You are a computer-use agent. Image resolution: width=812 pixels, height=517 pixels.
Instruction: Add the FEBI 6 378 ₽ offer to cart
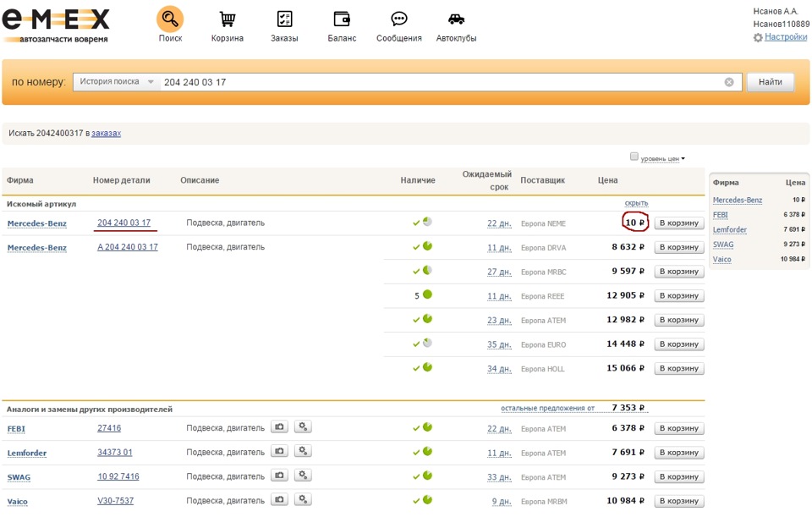(679, 428)
